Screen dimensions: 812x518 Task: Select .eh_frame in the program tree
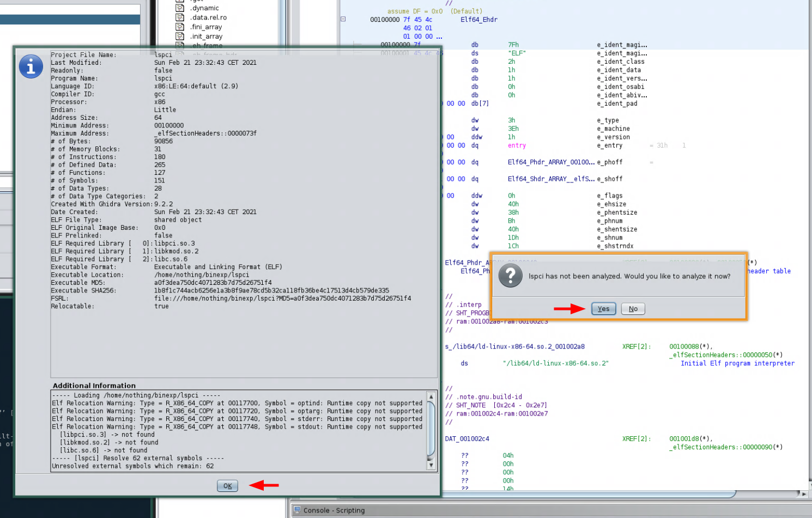(x=207, y=46)
